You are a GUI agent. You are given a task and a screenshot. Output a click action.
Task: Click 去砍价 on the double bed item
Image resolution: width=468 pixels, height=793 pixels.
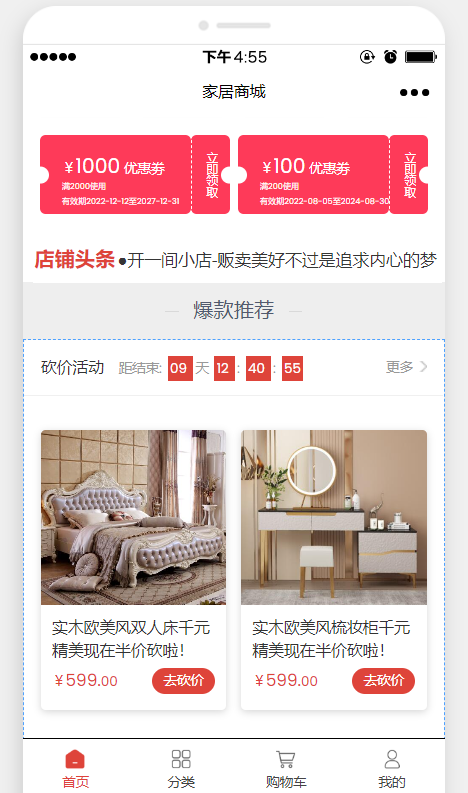click(183, 681)
